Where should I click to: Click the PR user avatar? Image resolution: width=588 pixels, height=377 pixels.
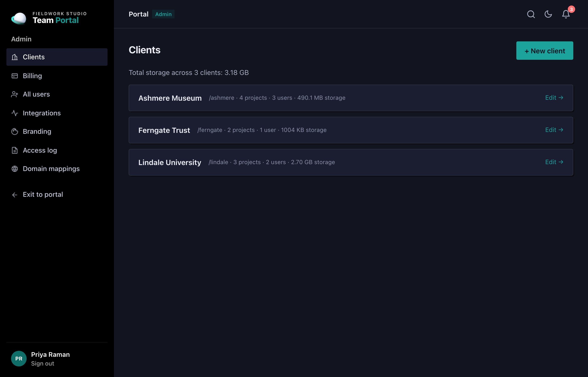(x=19, y=359)
